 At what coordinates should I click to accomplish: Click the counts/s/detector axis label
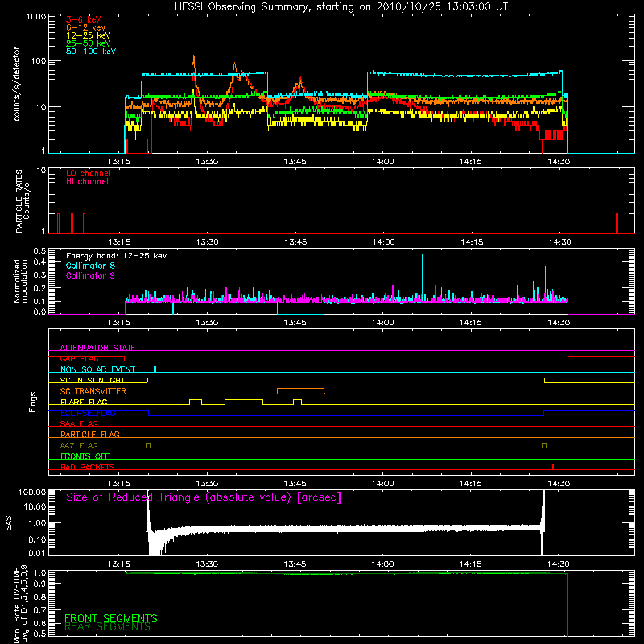(x=17, y=84)
